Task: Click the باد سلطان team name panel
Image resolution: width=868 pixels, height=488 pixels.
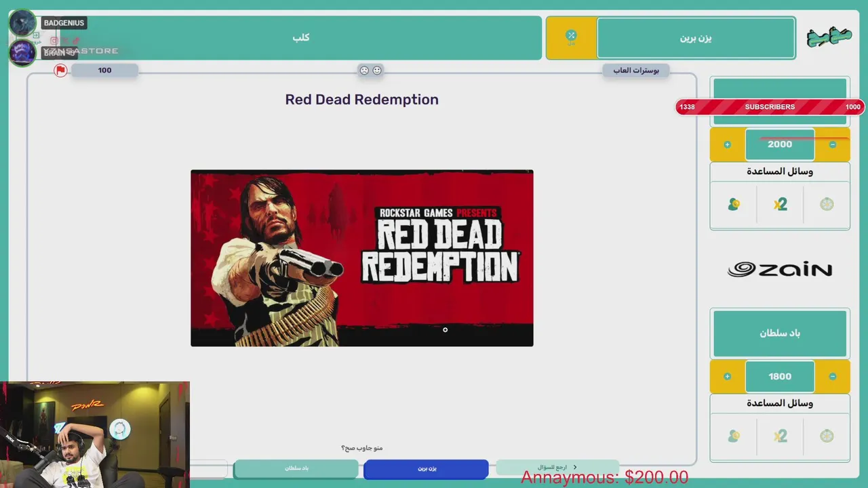Action: pos(780,333)
